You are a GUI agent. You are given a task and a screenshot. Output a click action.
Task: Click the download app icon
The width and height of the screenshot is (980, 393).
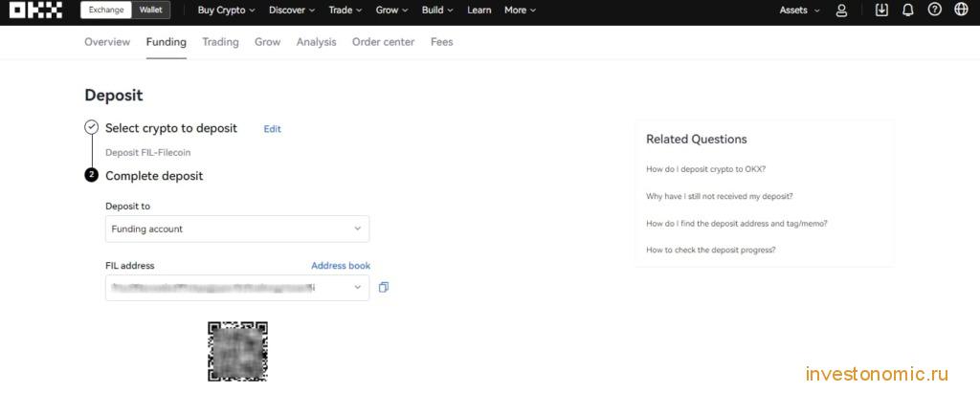[881, 10]
